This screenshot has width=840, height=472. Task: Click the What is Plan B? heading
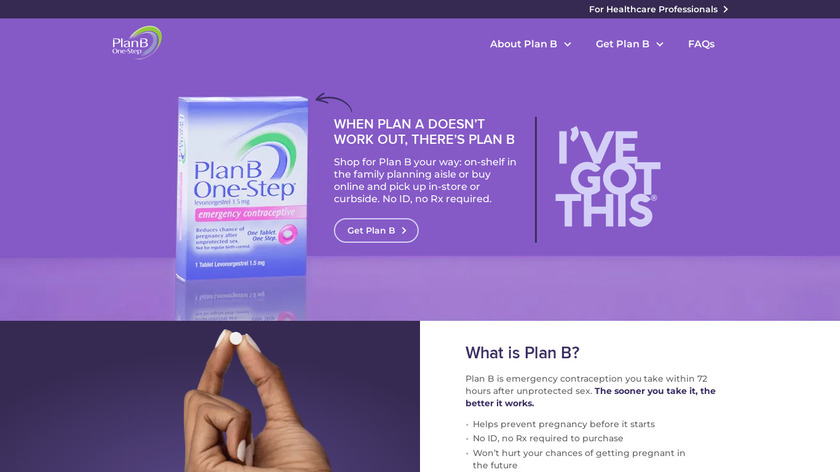click(x=522, y=353)
